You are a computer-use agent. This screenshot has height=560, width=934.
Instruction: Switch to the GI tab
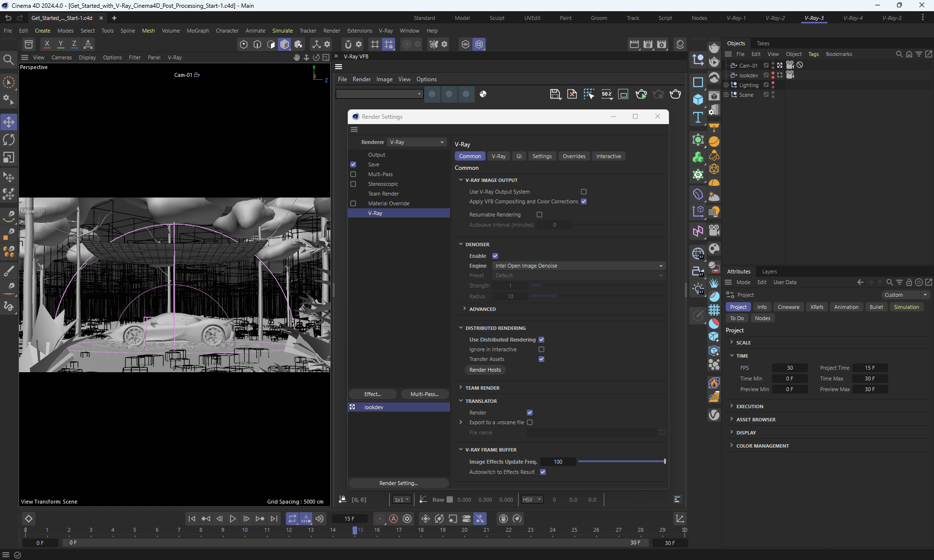click(519, 156)
